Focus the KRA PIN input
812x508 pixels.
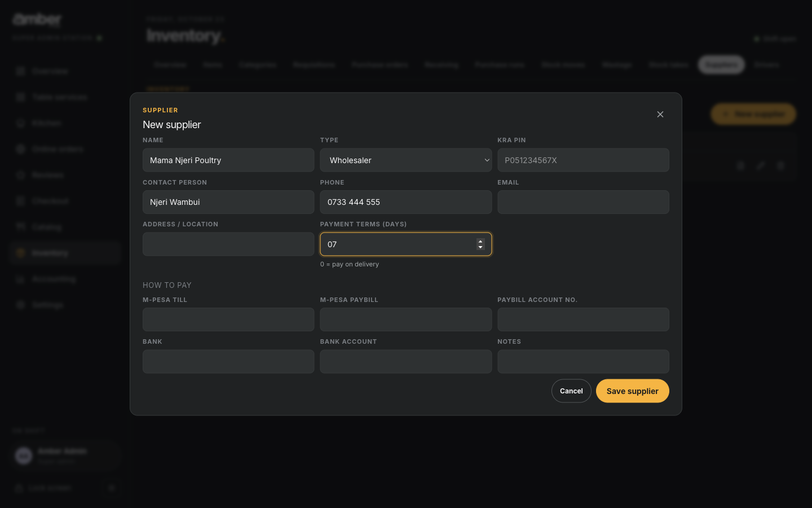(583, 160)
